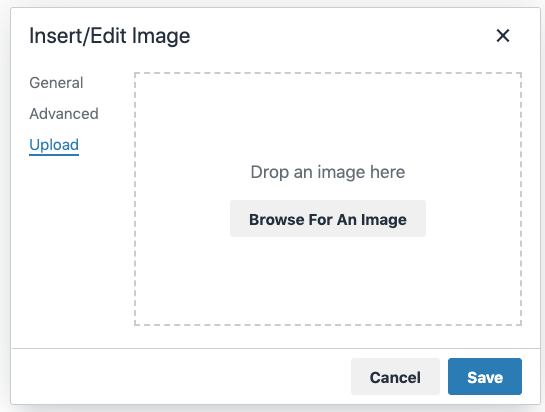The width and height of the screenshot is (545, 412).
Task: Click the underlined Upload link
Action: 54,145
